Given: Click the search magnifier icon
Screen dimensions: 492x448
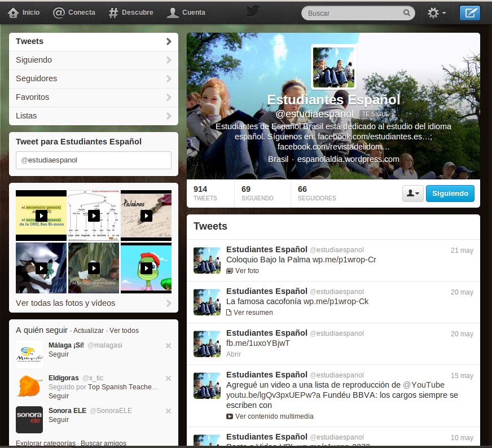Looking at the screenshot, I should point(407,13).
